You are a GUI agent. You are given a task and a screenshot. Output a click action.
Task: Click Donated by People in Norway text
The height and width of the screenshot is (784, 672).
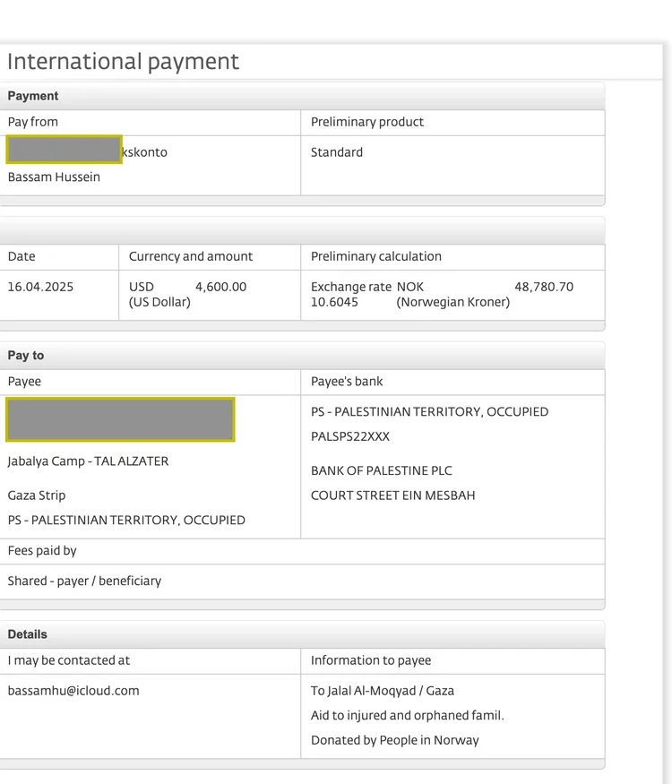click(394, 740)
